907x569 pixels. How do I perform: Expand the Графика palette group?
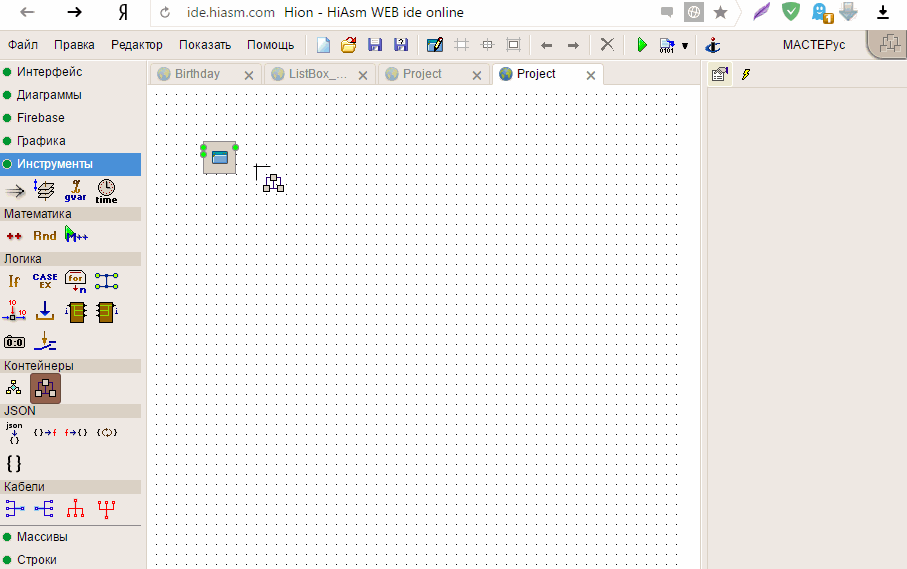coord(41,141)
